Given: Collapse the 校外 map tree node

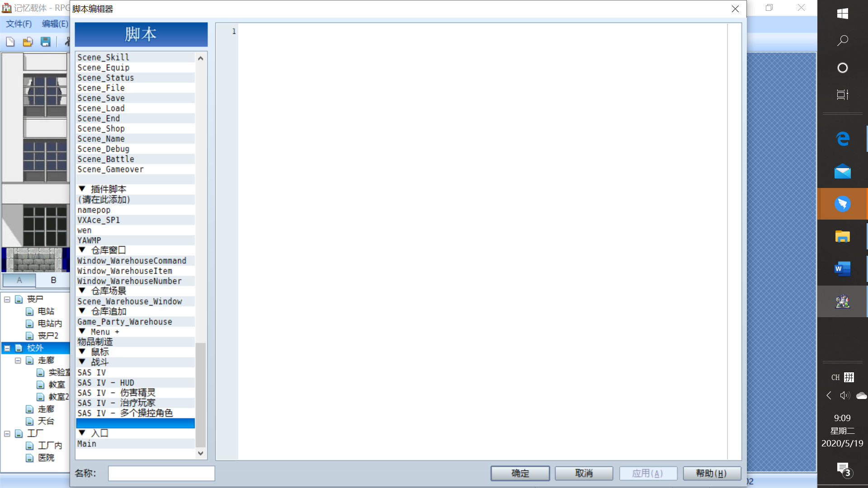Looking at the screenshot, I should 7,348.
